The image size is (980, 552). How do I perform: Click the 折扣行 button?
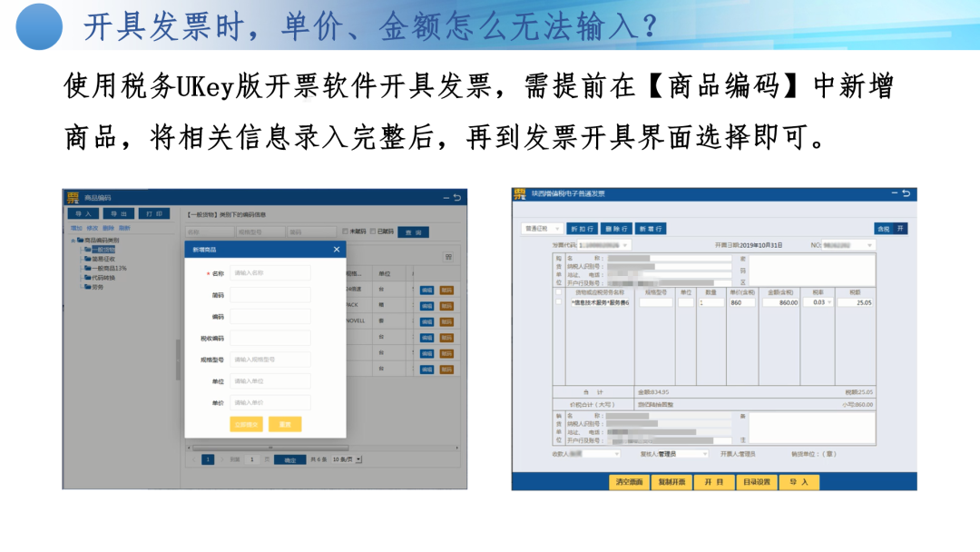point(582,229)
